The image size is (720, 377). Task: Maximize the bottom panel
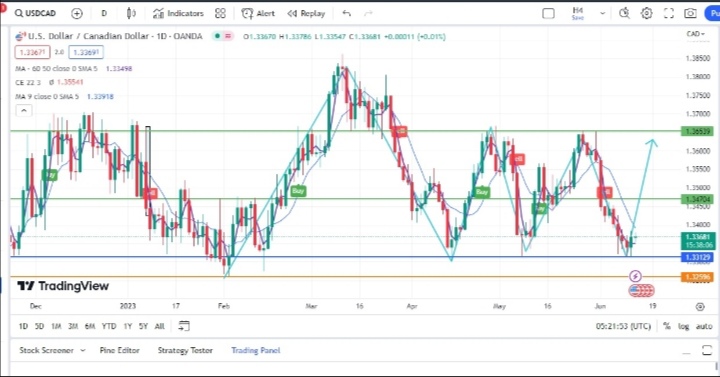[707, 350]
